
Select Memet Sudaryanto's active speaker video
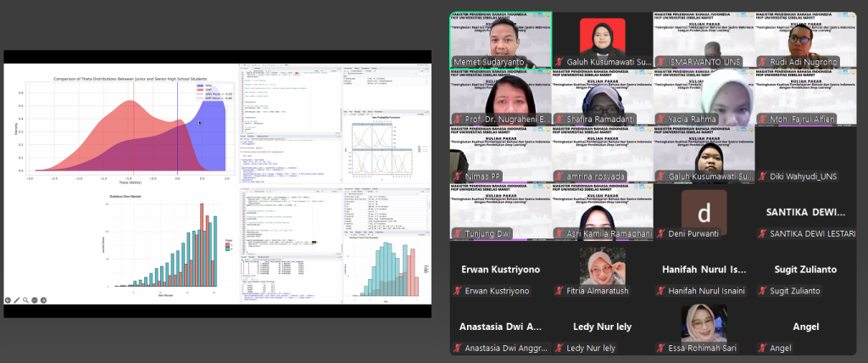[500, 34]
